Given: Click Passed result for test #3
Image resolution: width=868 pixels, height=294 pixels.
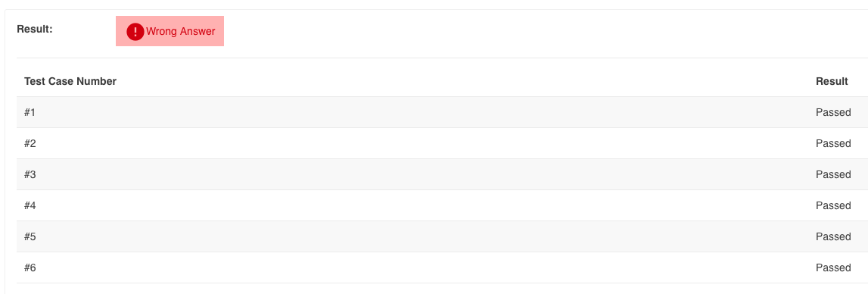Looking at the screenshot, I should (833, 175).
